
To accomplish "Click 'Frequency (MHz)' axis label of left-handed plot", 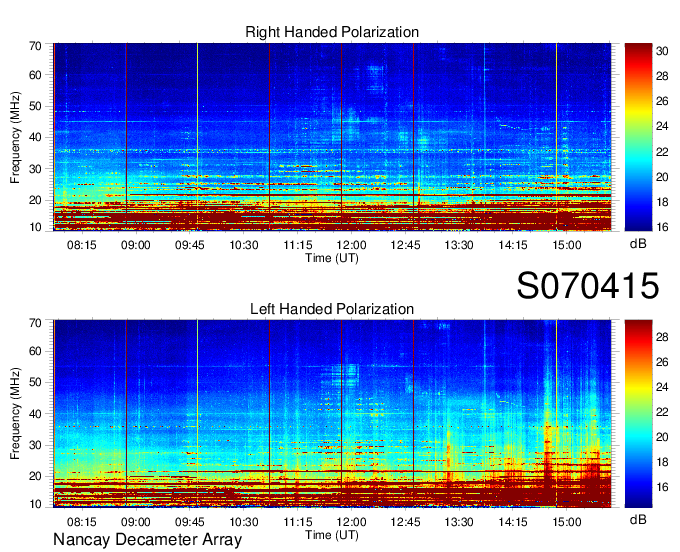I will click(x=15, y=414).
